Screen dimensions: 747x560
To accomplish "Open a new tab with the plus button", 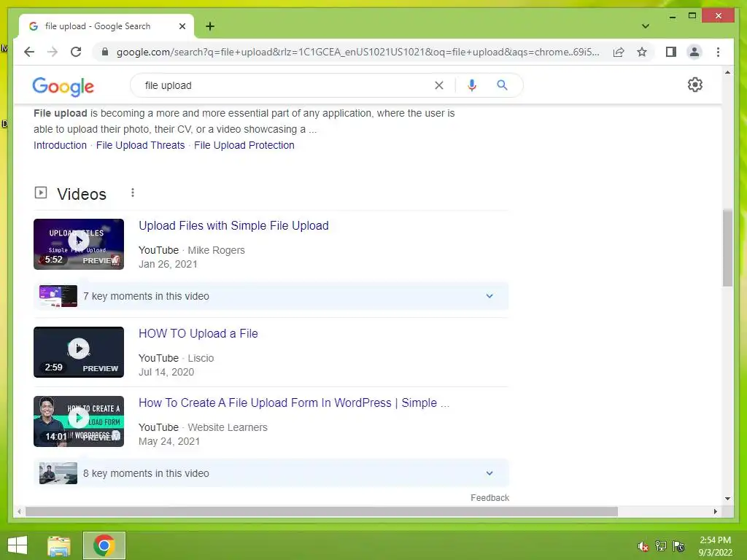I will tap(210, 26).
